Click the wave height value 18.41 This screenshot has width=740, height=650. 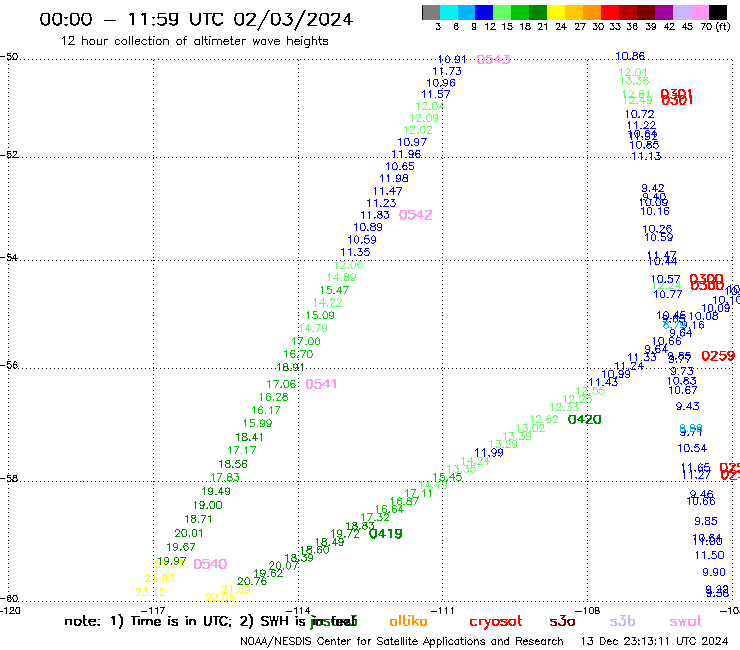[249, 437]
